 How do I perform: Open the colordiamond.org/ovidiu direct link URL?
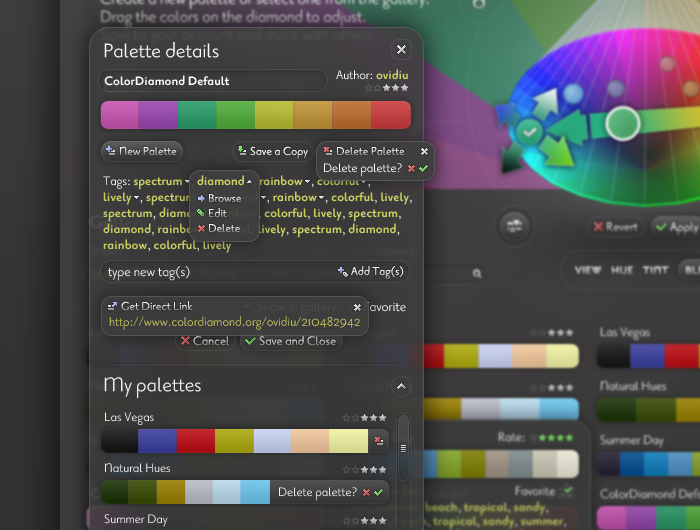pyautogui.click(x=234, y=322)
